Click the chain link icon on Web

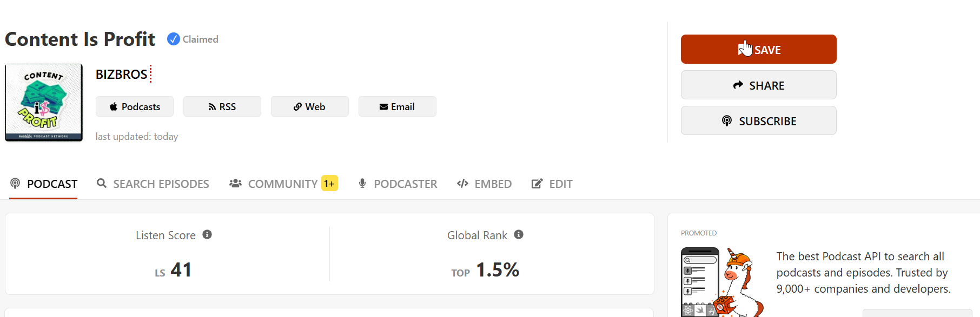tap(297, 106)
